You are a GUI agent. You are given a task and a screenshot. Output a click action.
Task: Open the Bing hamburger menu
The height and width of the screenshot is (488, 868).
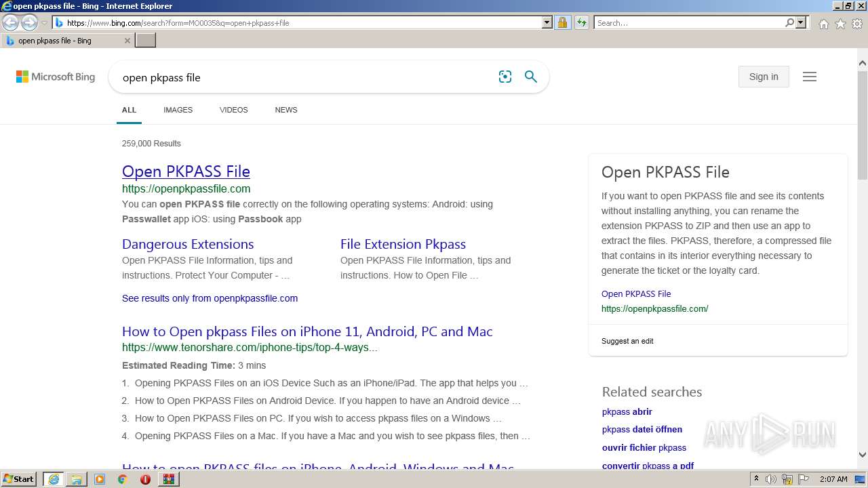click(810, 77)
